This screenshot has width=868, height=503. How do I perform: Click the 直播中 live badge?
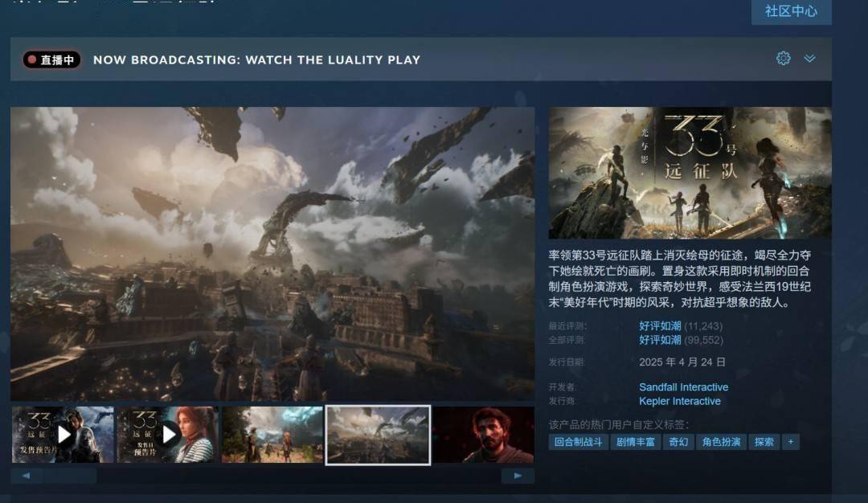point(51,59)
